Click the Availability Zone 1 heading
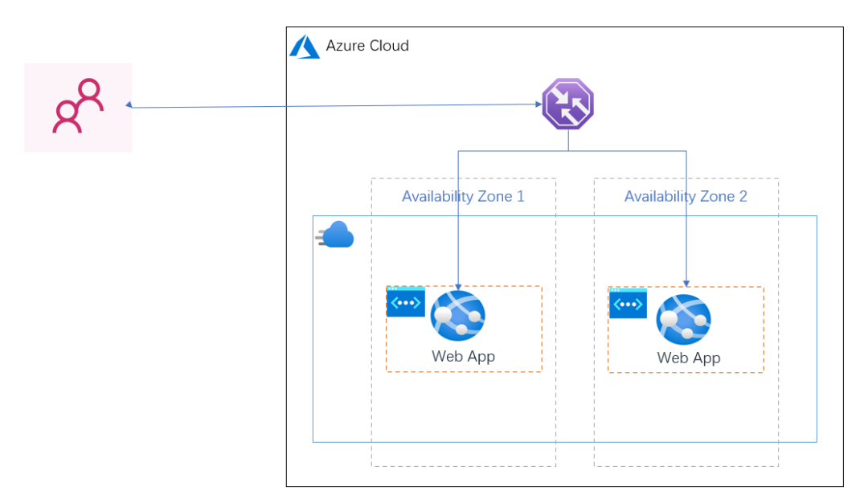 (x=463, y=197)
